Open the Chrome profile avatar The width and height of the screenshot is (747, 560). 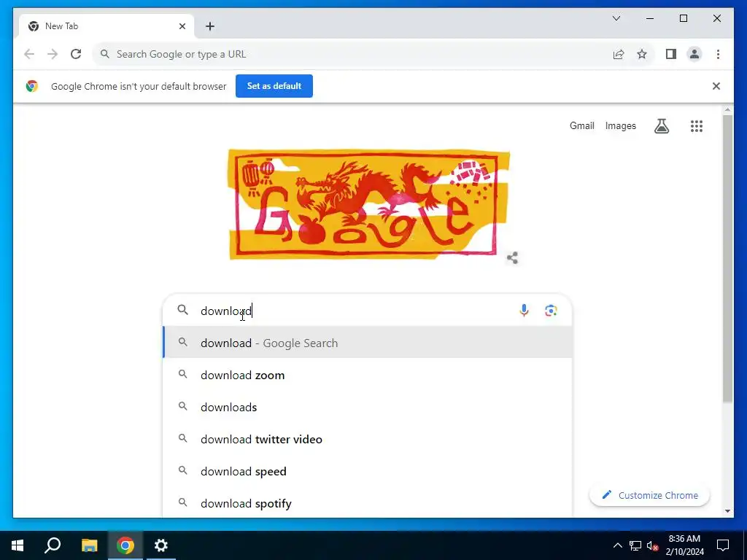pyautogui.click(x=694, y=54)
